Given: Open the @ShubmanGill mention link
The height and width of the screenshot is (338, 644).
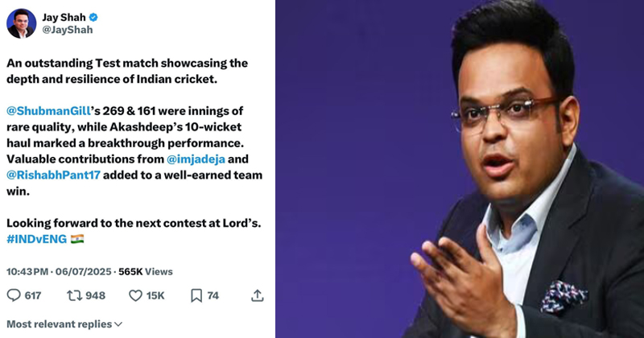Looking at the screenshot, I should click(48, 111).
